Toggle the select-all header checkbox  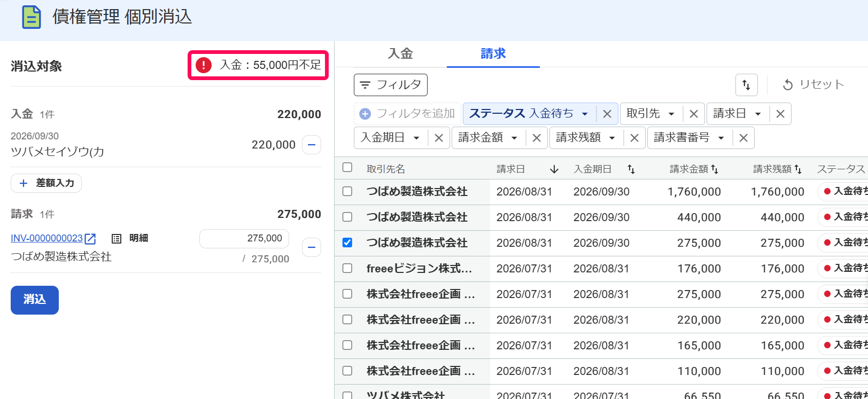(x=347, y=168)
